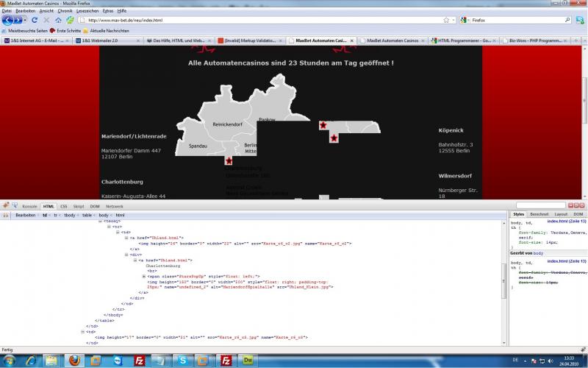The image size is (588, 368).
Task: Reload the page with the refresh icon
Action: click(x=35, y=20)
